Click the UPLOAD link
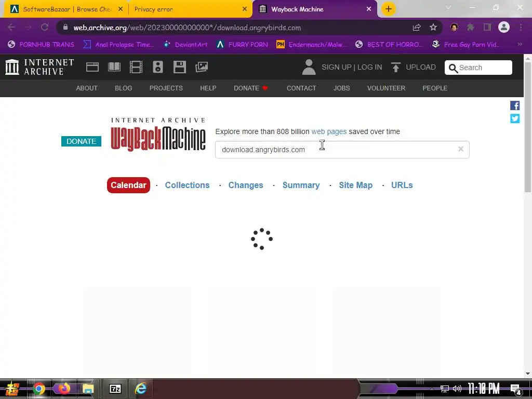This screenshot has width=532, height=399. click(x=421, y=67)
